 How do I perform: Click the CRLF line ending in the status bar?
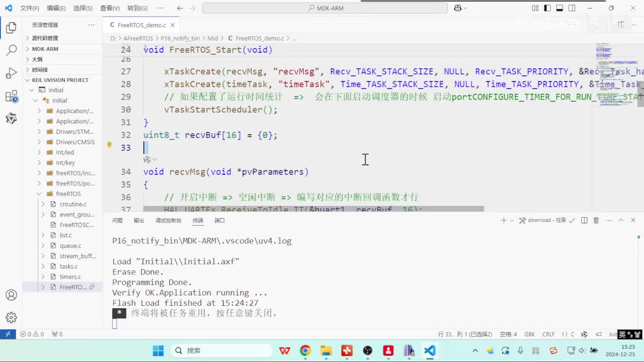click(x=548, y=334)
